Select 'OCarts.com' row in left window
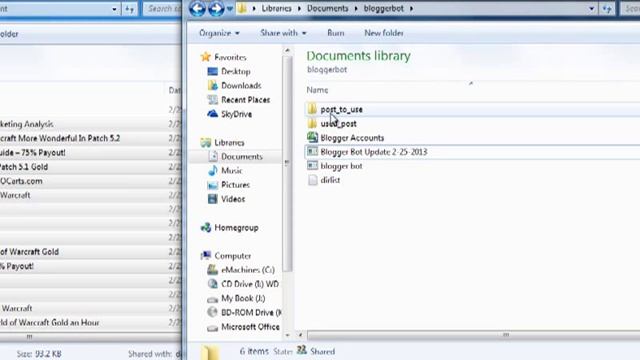 click(x=91, y=181)
